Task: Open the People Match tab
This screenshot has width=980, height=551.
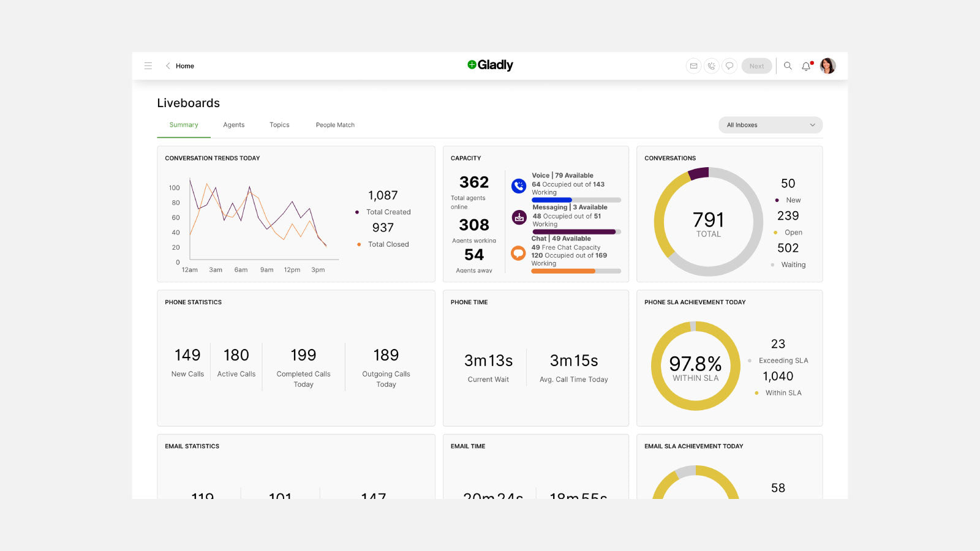Action: pyautogui.click(x=335, y=125)
